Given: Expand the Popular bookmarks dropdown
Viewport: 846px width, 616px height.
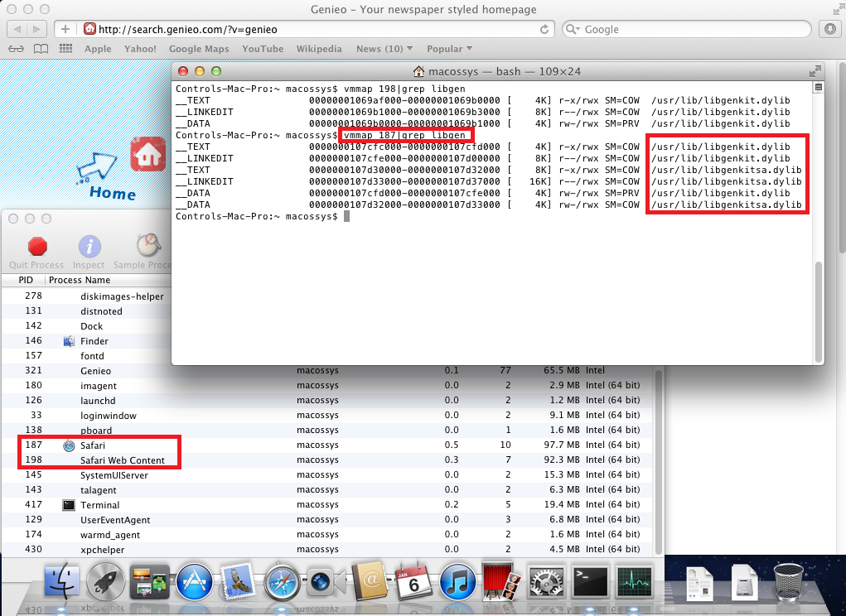Looking at the screenshot, I should click(449, 49).
